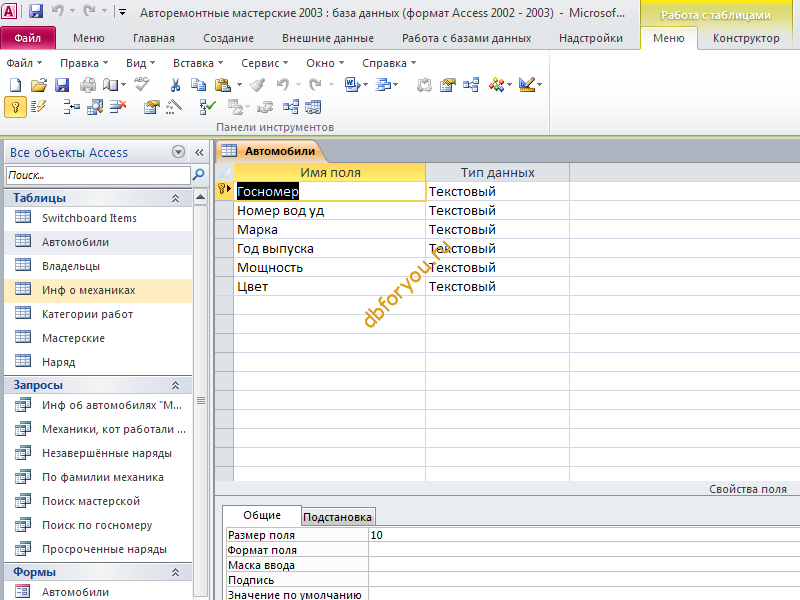The width and height of the screenshot is (800, 600).
Task: Open the Office links dropdown arrow
Action: click(x=365, y=85)
